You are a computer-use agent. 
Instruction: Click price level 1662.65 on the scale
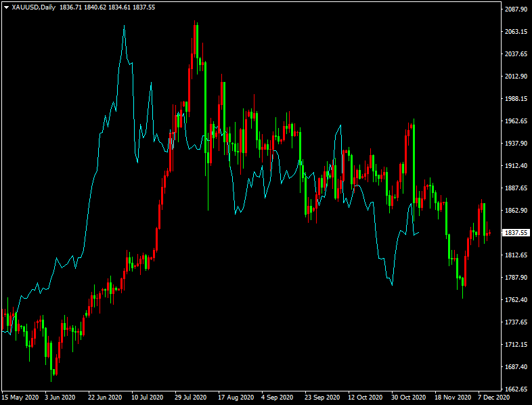(516, 389)
